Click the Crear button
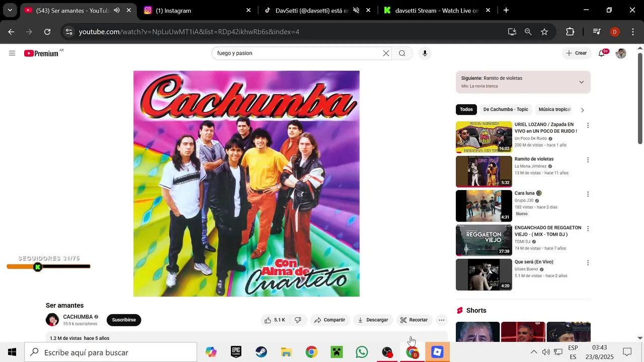Screen dimensions: 644x362 tap(577, 53)
